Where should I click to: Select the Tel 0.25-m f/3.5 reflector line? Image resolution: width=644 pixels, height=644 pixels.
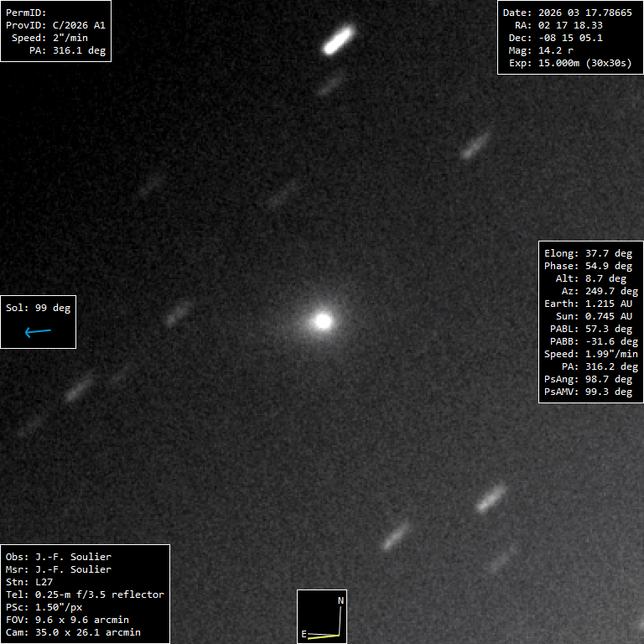click(x=85, y=595)
